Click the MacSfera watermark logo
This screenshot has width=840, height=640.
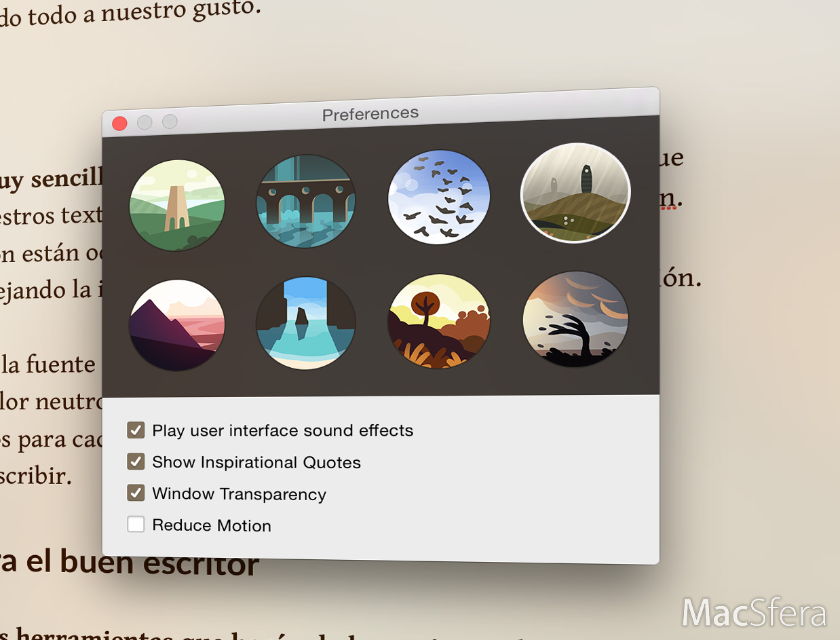(x=754, y=612)
